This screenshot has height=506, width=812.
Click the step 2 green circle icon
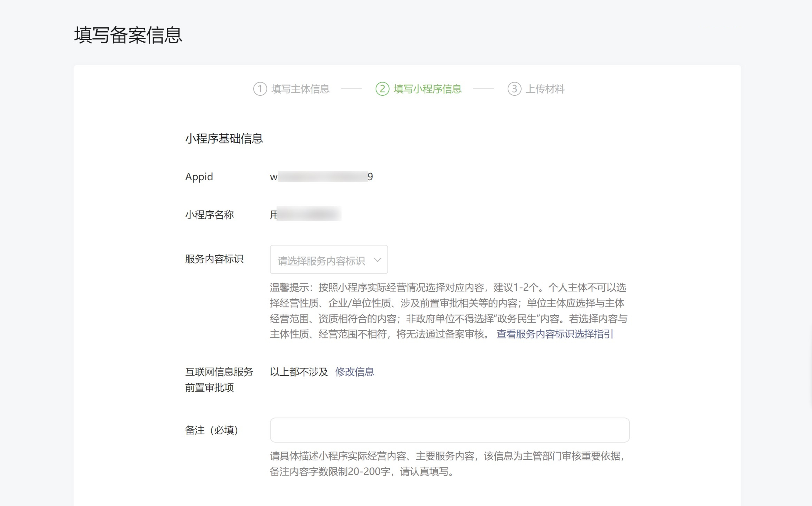[x=382, y=89]
